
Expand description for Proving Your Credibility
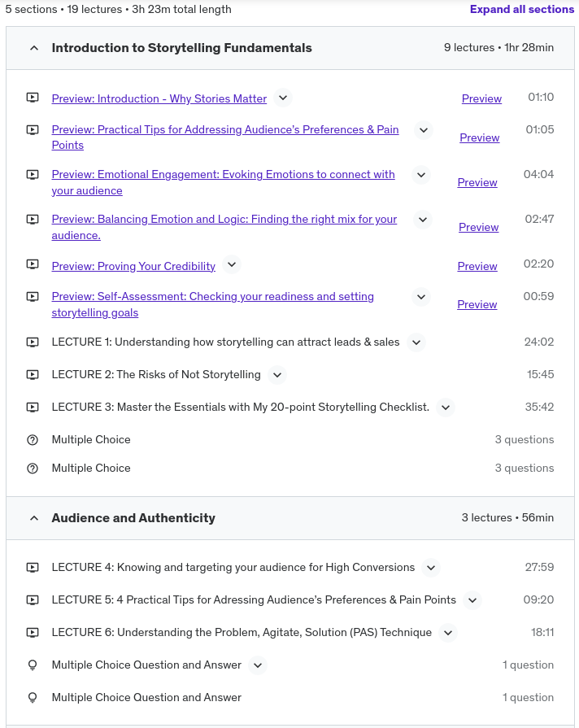tap(232, 266)
